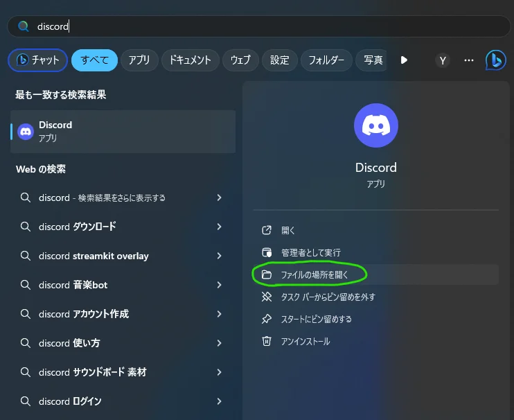This screenshot has height=420, width=514.
Task: Click the search magnifier icon in search box
Action: [x=24, y=26]
